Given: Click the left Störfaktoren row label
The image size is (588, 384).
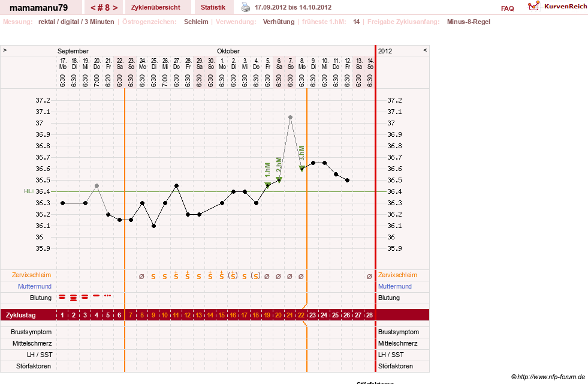Looking at the screenshot, I should (34, 366).
